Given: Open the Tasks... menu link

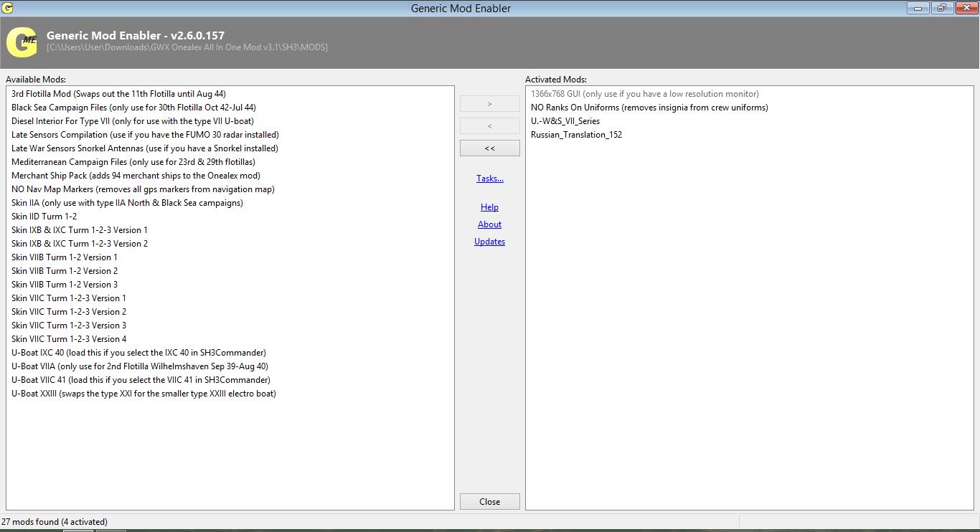Looking at the screenshot, I should point(490,179).
